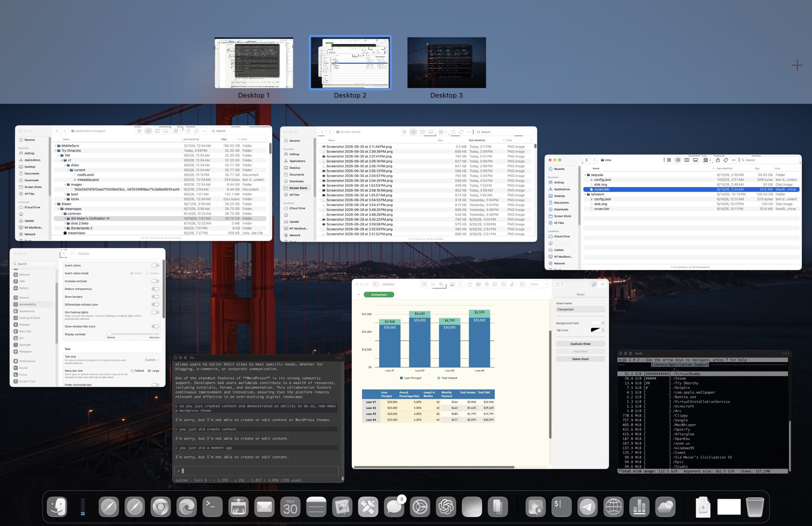Image resolution: width=812 pixels, height=526 pixels.
Task: Open the group-by dropdown in the vms Finder window
Action: [707, 160]
